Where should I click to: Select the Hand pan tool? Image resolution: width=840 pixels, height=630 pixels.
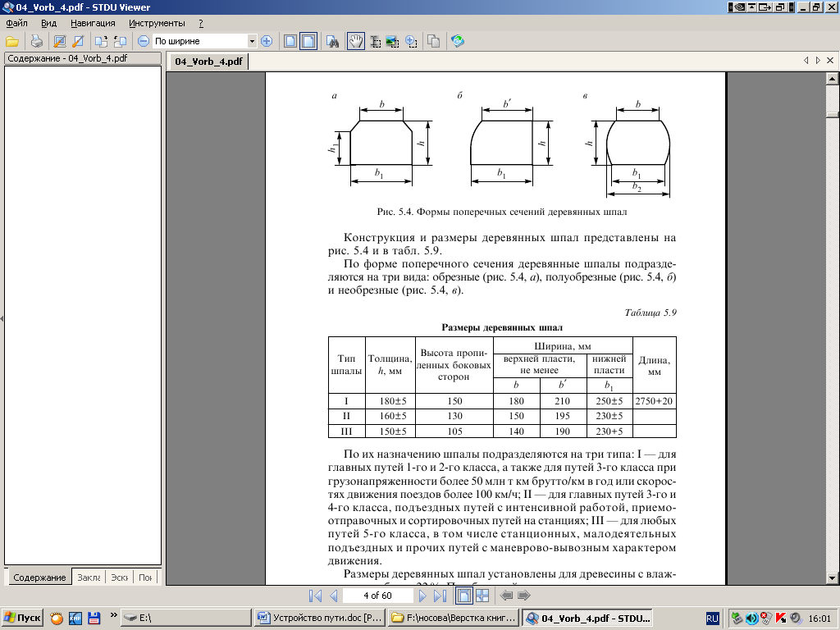(356, 41)
